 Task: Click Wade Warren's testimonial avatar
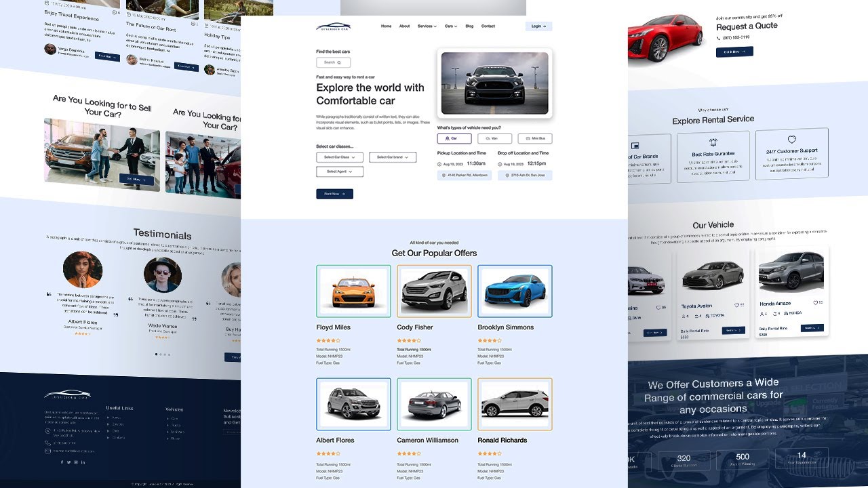tap(163, 275)
